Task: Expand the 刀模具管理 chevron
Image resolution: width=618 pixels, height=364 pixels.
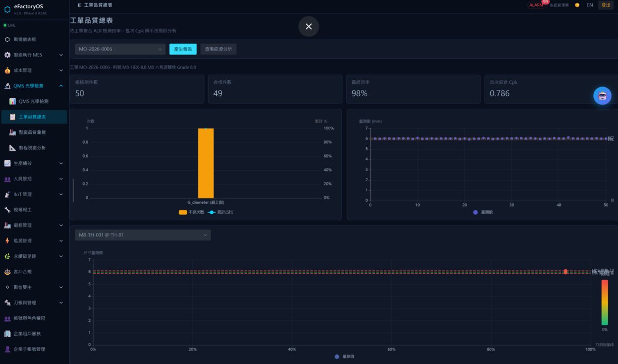Action: (61, 302)
